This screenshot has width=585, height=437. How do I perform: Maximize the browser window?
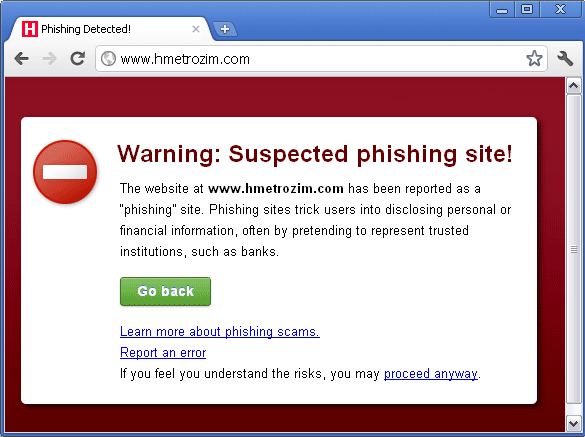tap(527, 9)
